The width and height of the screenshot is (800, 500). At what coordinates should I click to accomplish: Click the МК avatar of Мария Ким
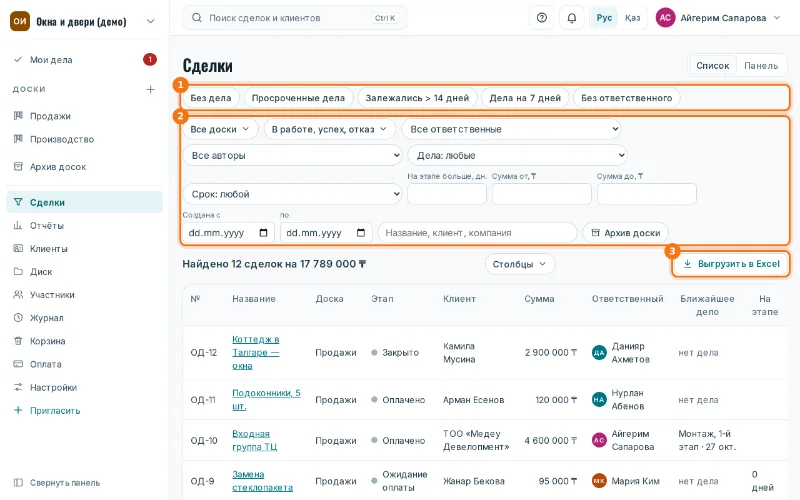click(599, 481)
